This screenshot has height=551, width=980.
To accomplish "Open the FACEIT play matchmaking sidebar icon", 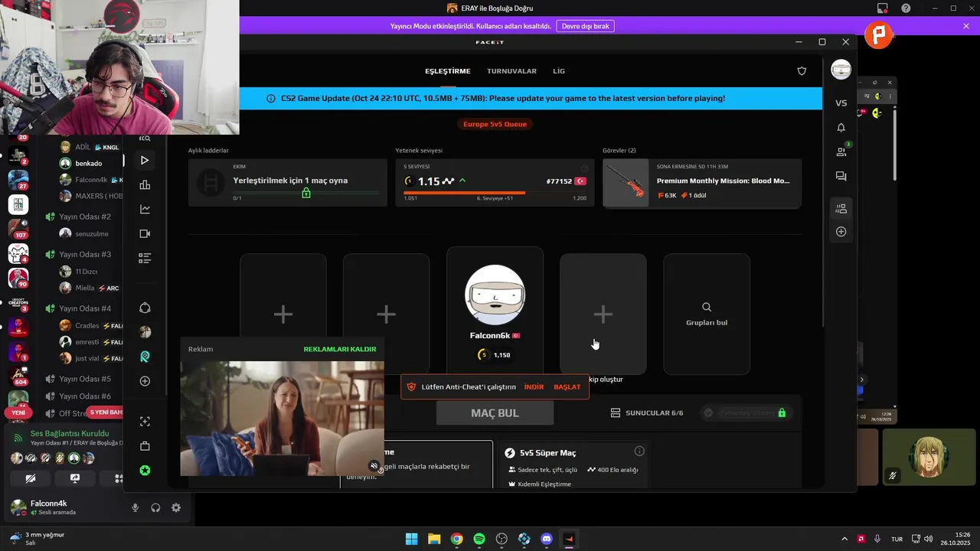I will point(145,160).
